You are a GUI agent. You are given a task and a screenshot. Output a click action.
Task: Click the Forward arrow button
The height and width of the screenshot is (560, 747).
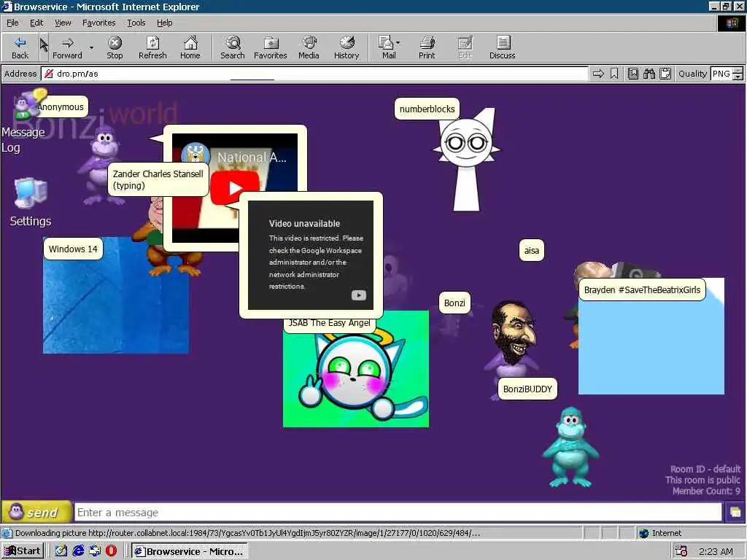(x=67, y=47)
